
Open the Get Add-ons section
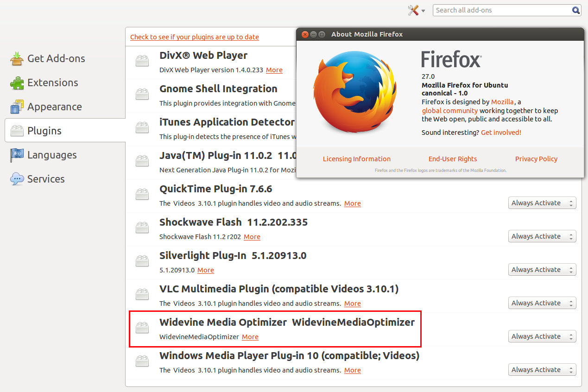[x=65, y=58]
